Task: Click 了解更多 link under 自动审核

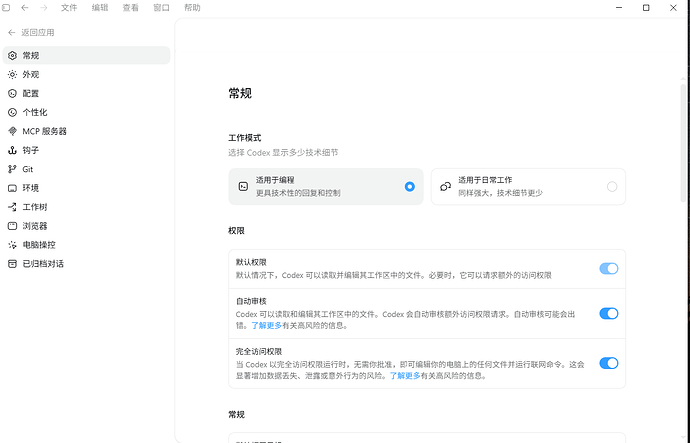Action: pos(266,326)
